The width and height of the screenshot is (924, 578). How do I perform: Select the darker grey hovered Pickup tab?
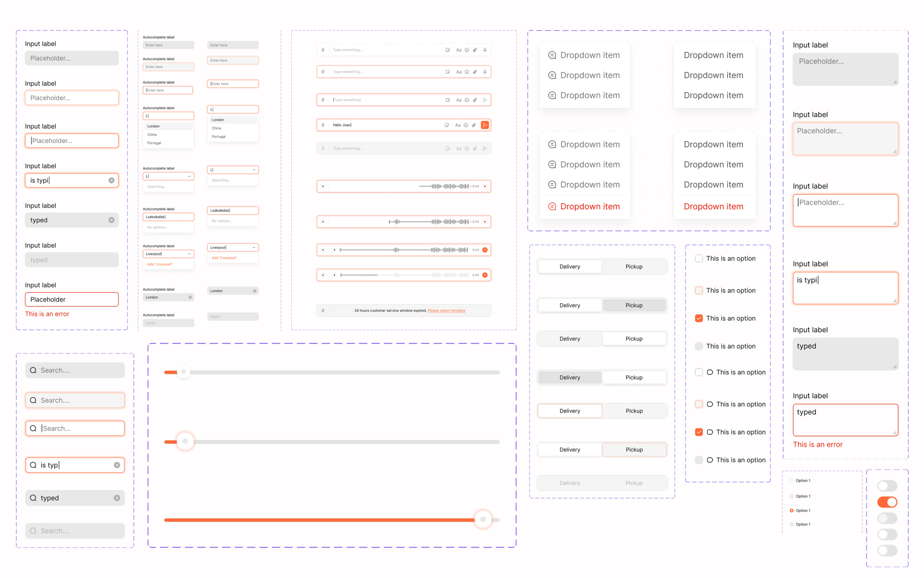(x=634, y=305)
